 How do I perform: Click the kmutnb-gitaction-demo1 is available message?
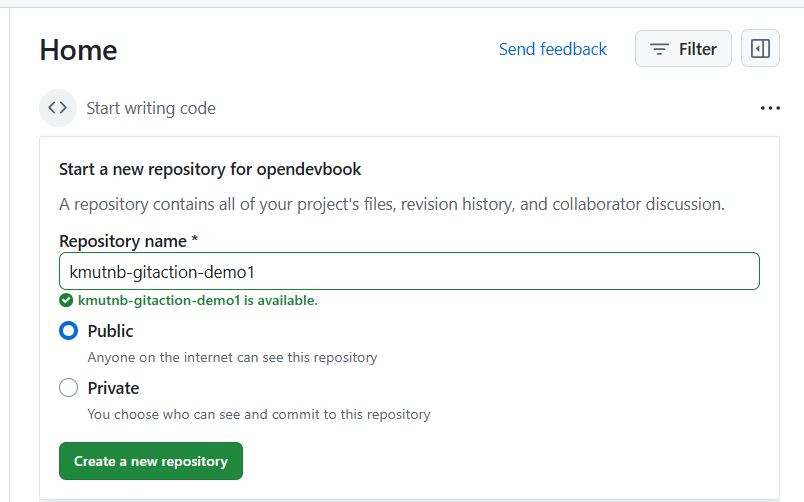(197, 300)
